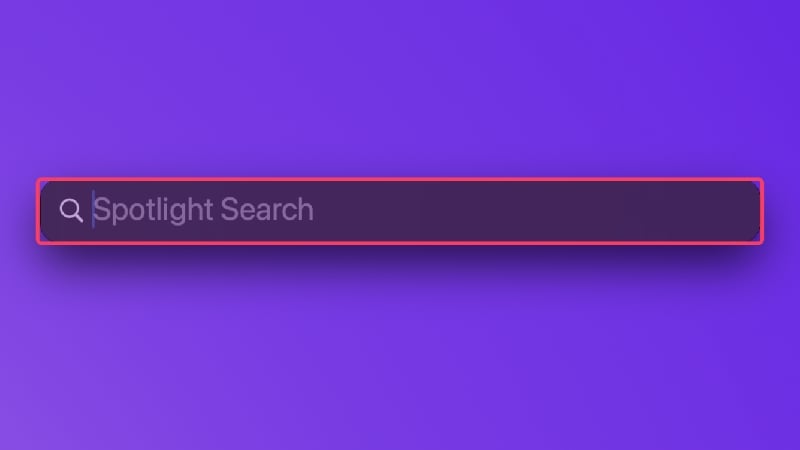Click the word 'Search' in the placeholder
Image resolution: width=800 pixels, height=450 pixels.
click(x=267, y=210)
